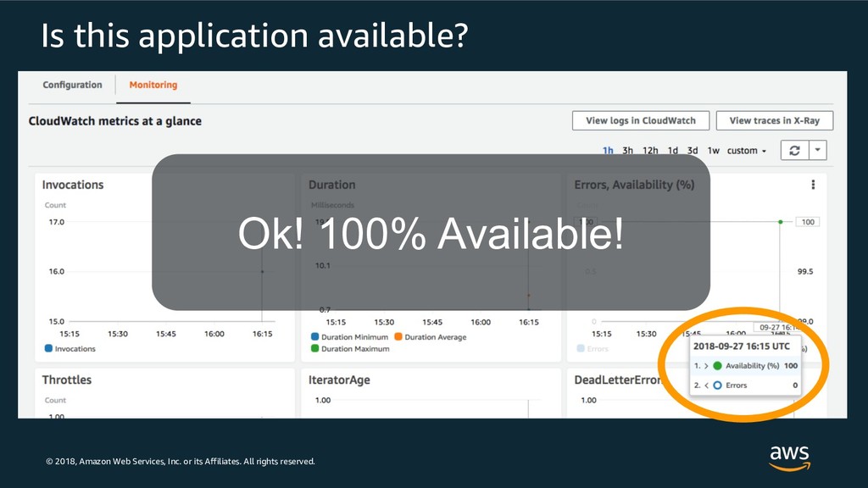Image resolution: width=868 pixels, height=488 pixels.
Task: Toggle the Duration Minimum legend swatch
Action: point(315,336)
